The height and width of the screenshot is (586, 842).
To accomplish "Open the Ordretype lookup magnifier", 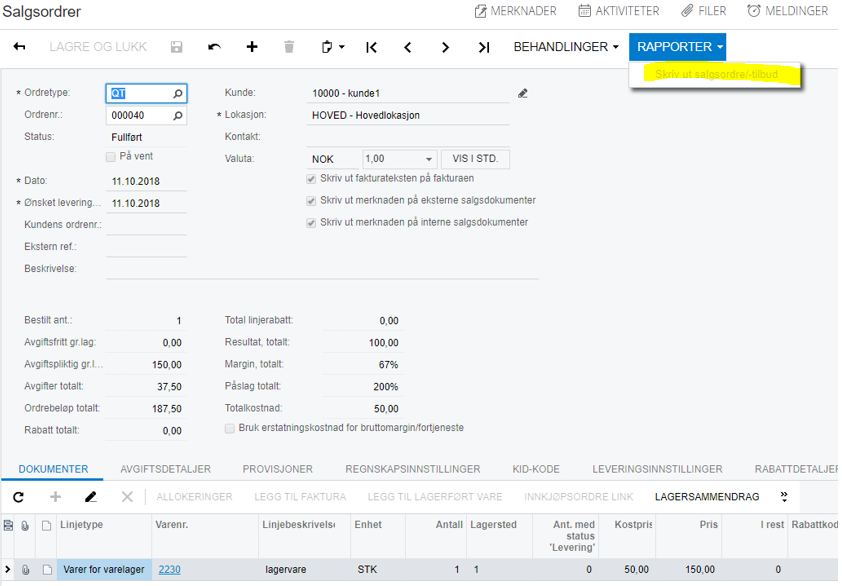I will 178,93.
